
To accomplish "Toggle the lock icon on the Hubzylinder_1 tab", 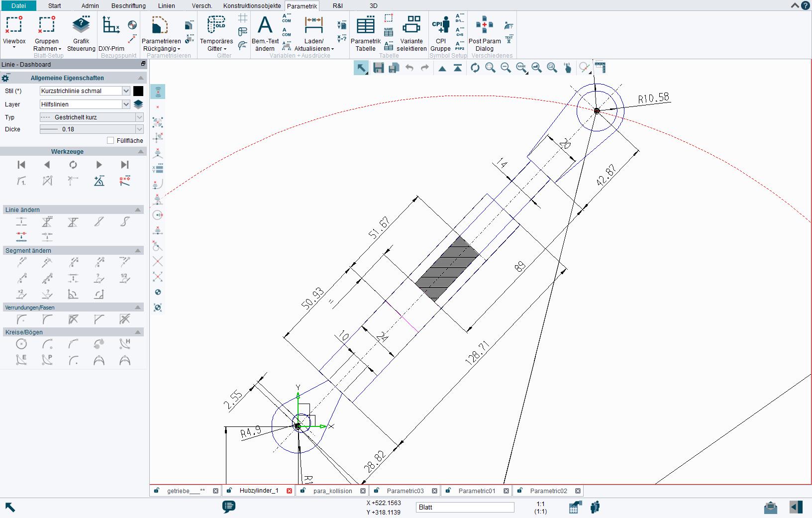I will click(229, 491).
